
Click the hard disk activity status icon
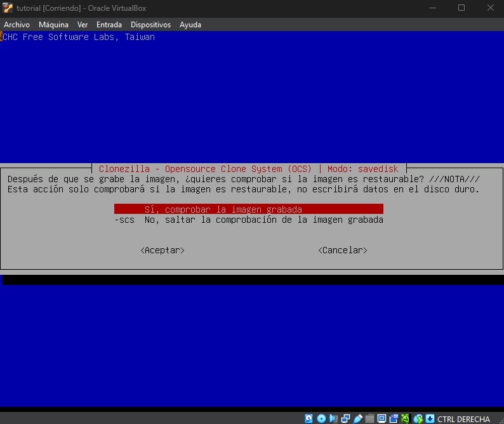(309, 418)
